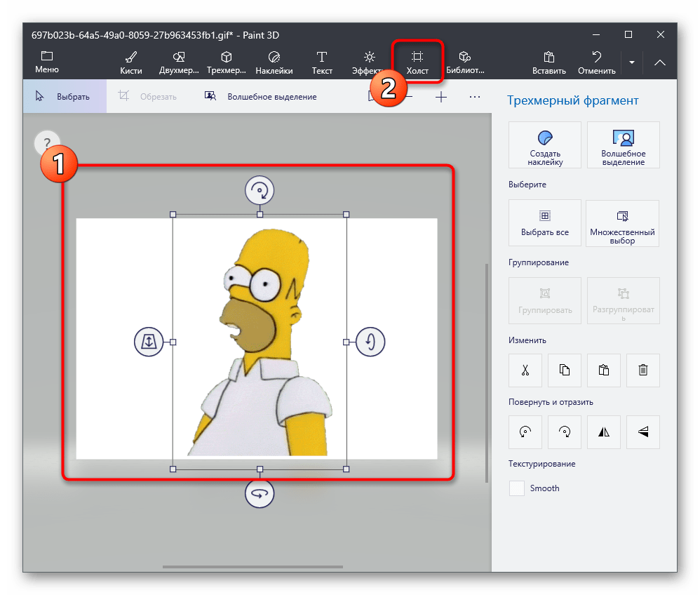The height and width of the screenshot is (595, 700).
Task: Click the Copy icon under Изменить
Action: (565, 370)
